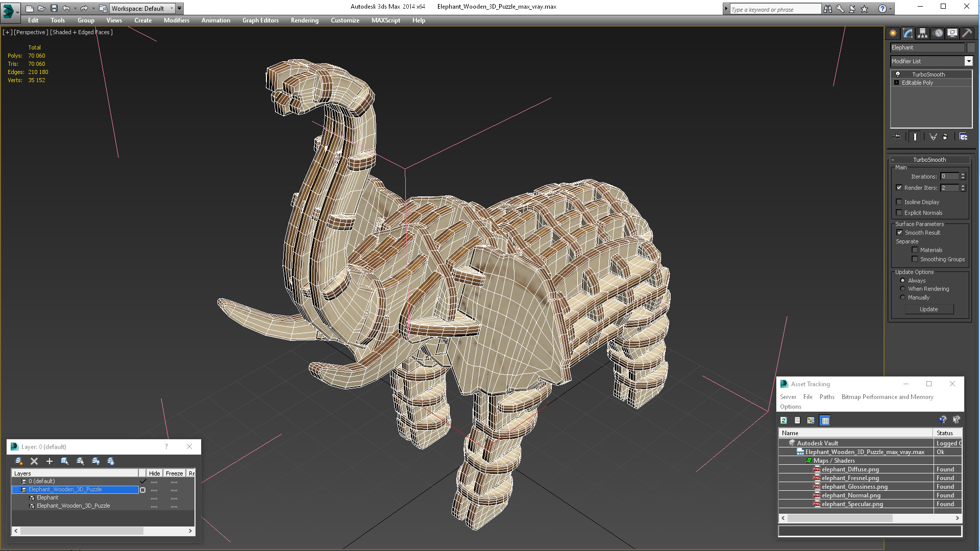
Task: Click the Freeze column header
Action: [x=174, y=473]
